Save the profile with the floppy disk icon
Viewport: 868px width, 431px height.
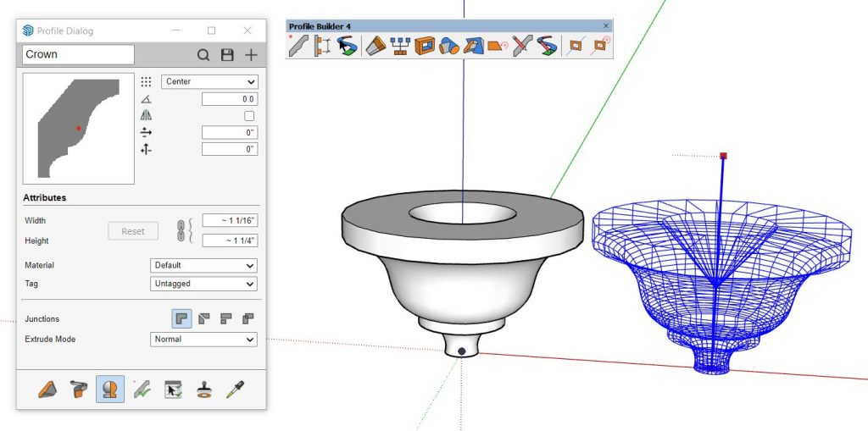227,55
